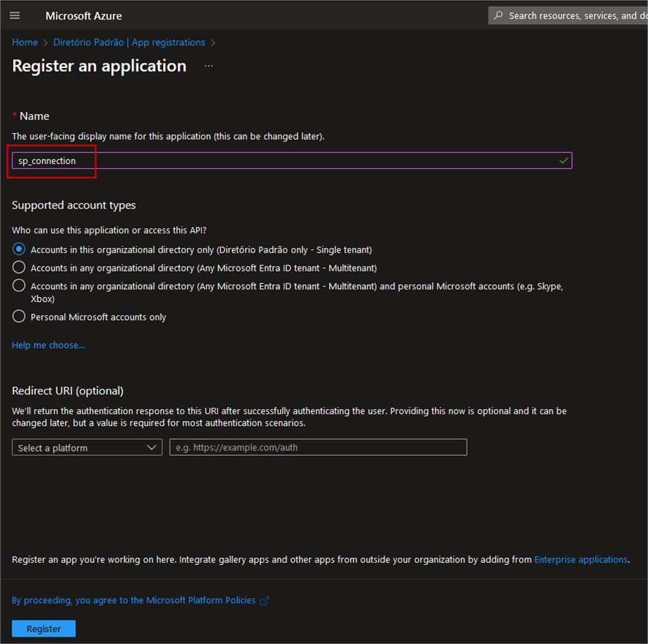Click the external link icon beside Platform Policies
The height and width of the screenshot is (644, 648).
point(264,601)
